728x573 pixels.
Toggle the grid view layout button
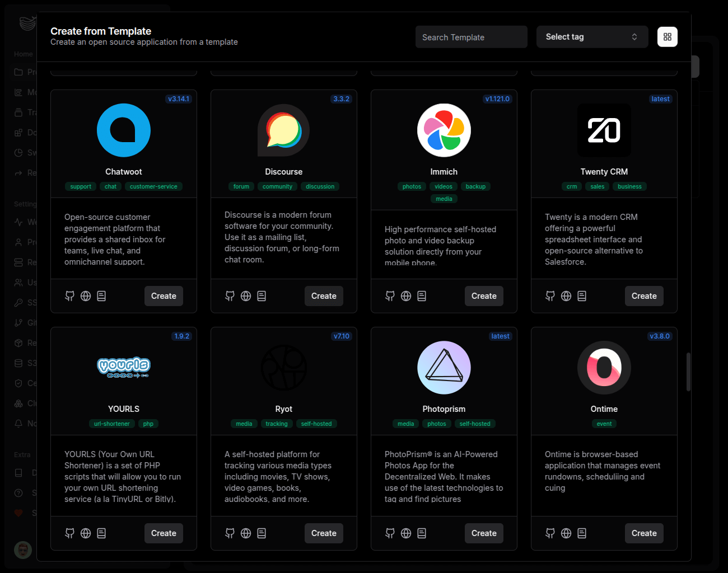(667, 37)
